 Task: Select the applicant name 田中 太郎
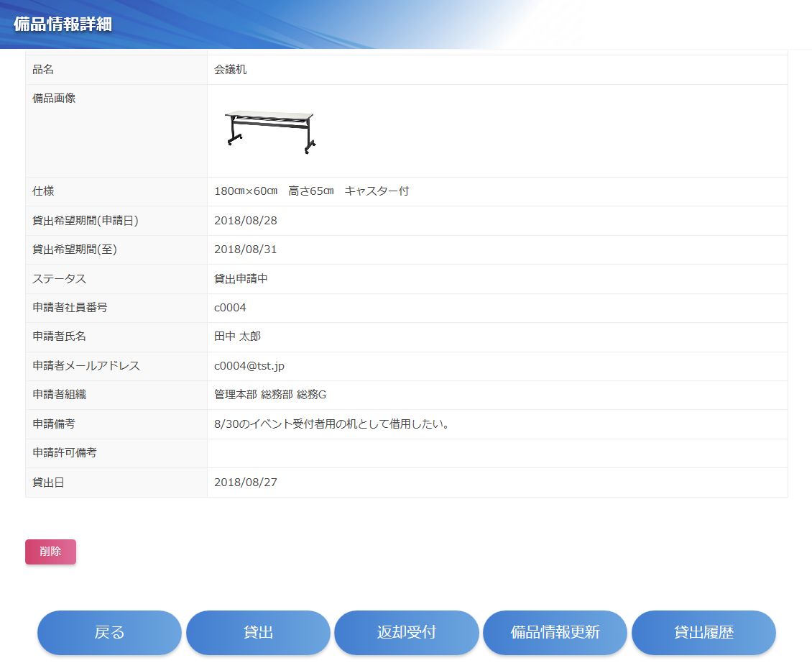click(x=237, y=337)
